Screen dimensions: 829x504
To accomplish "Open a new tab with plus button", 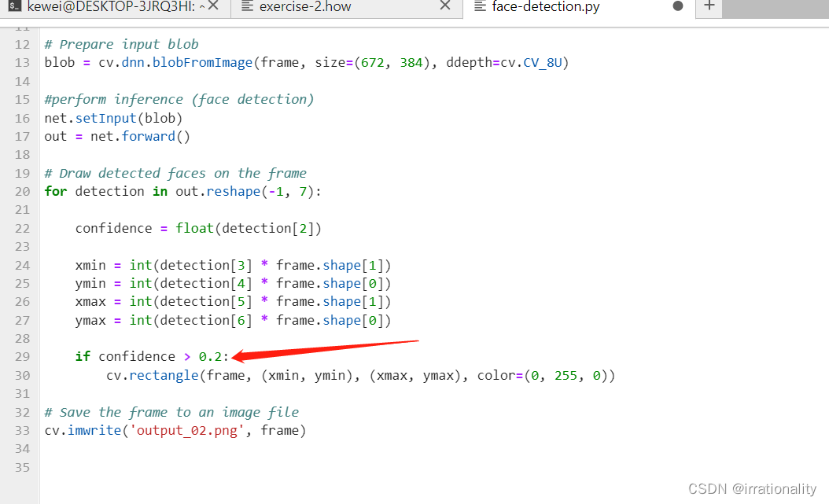I will [709, 6].
